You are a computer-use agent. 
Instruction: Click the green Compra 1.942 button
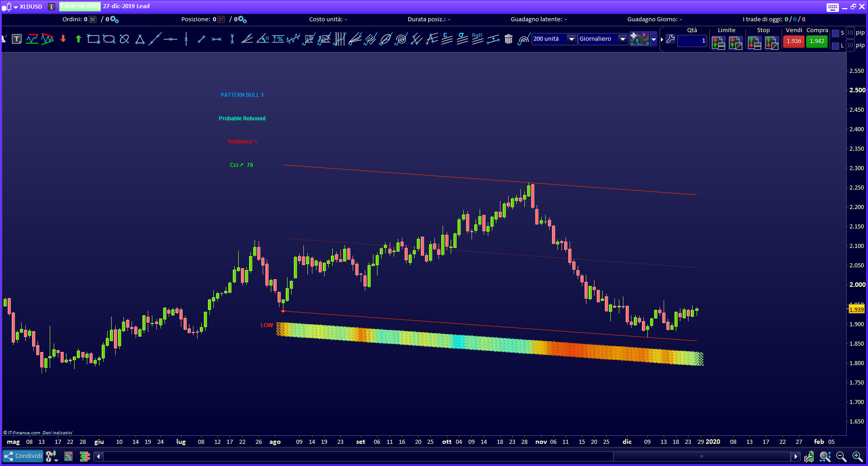pos(817,41)
